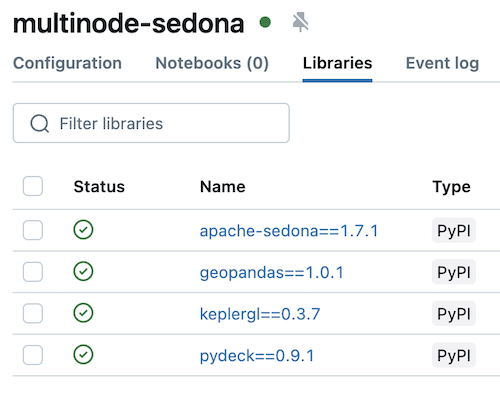Switch to Notebooks (0) tab
Image resolution: width=500 pixels, height=396 pixels.
(212, 63)
